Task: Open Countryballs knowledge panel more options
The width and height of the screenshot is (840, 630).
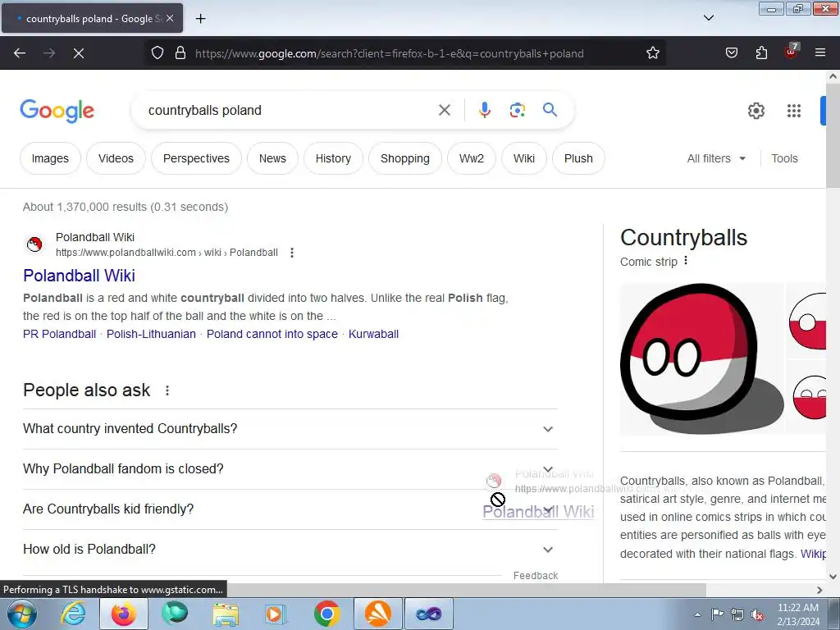Action: pos(686,261)
